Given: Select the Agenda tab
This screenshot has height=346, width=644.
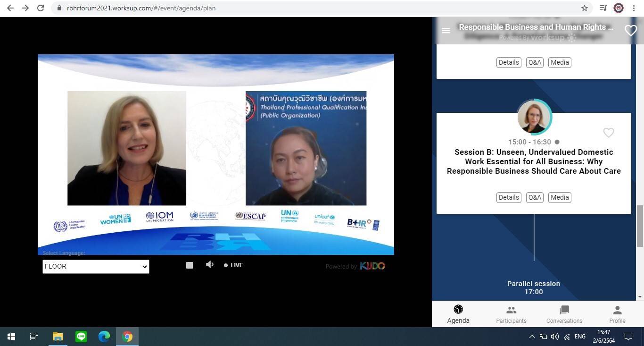Looking at the screenshot, I should [458, 314].
